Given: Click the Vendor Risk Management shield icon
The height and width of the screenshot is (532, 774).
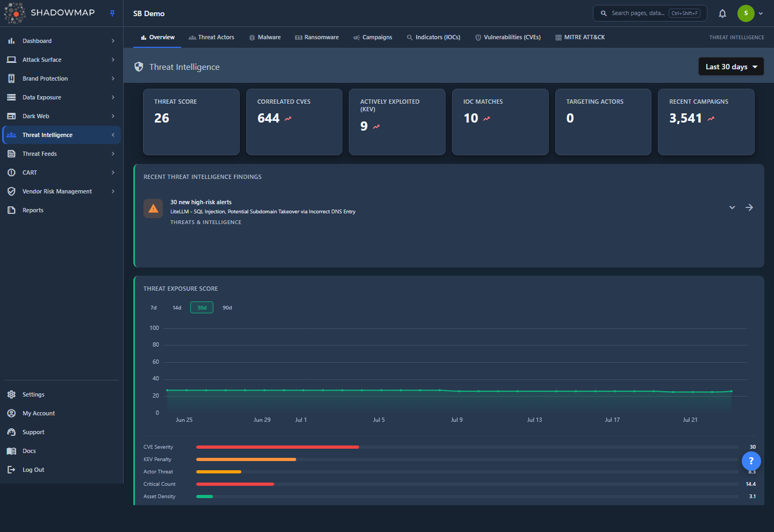Looking at the screenshot, I should coord(11,191).
